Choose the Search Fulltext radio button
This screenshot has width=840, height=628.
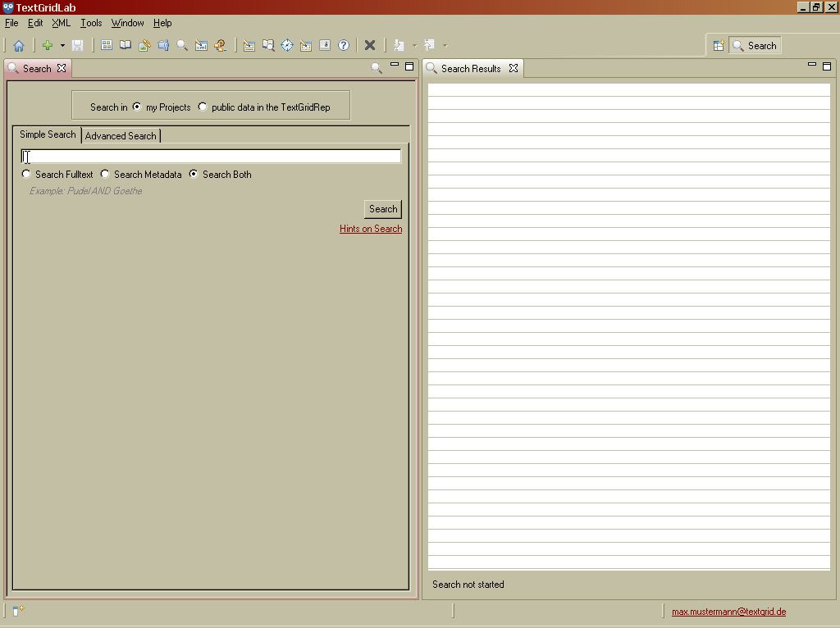pos(26,174)
